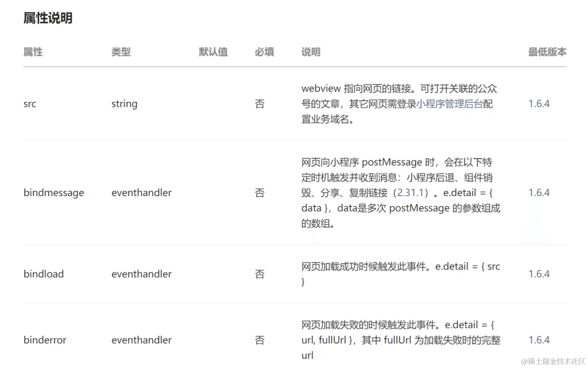Click the 类型 column header
The image size is (588, 368).
coord(121,52)
